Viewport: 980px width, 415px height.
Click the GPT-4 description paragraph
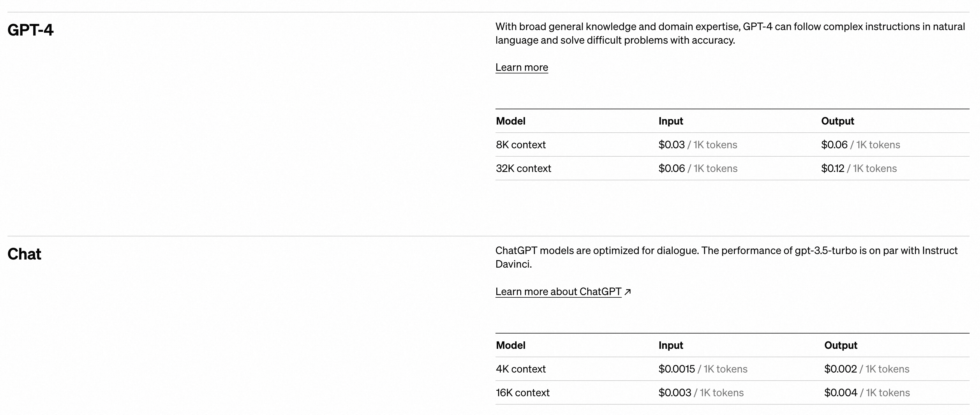point(730,34)
